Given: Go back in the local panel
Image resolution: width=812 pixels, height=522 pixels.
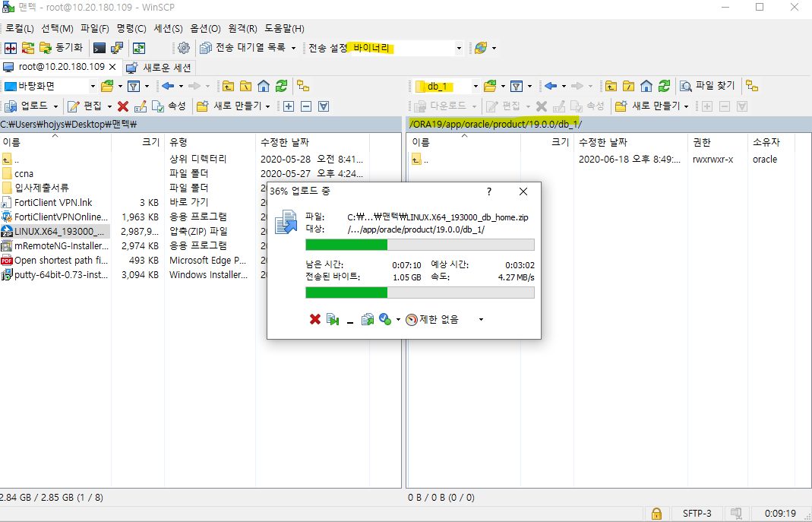Looking at the screenshot, I should pos(168,86).
